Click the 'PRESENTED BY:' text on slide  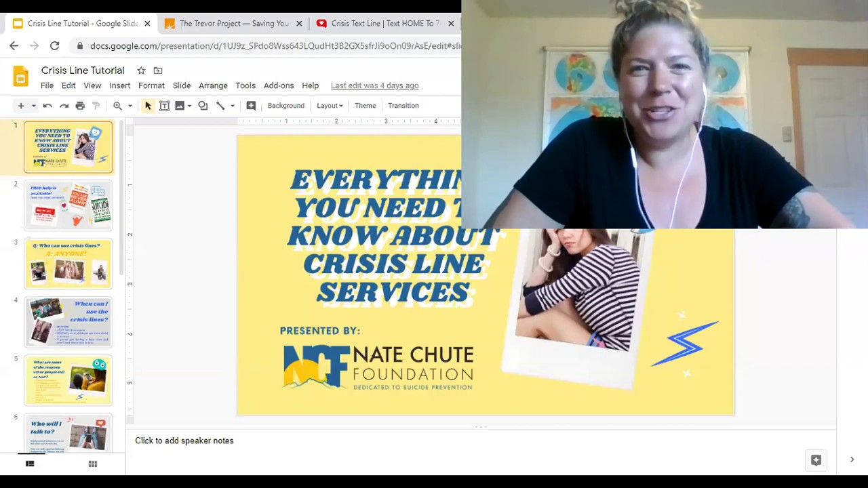pyautogui.click(x=320, y=331)
